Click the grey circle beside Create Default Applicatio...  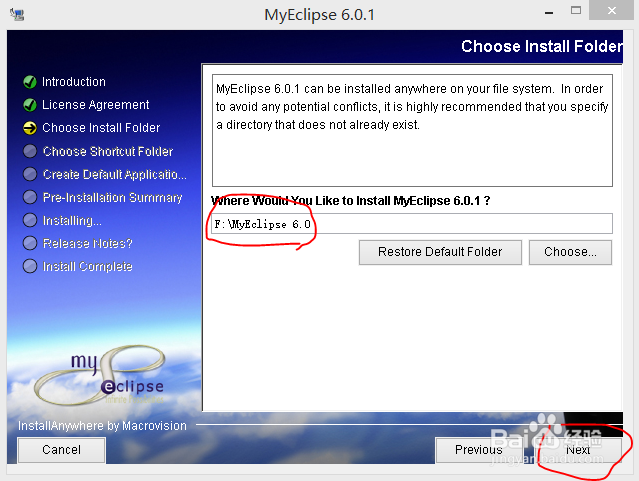click(30, 174)
